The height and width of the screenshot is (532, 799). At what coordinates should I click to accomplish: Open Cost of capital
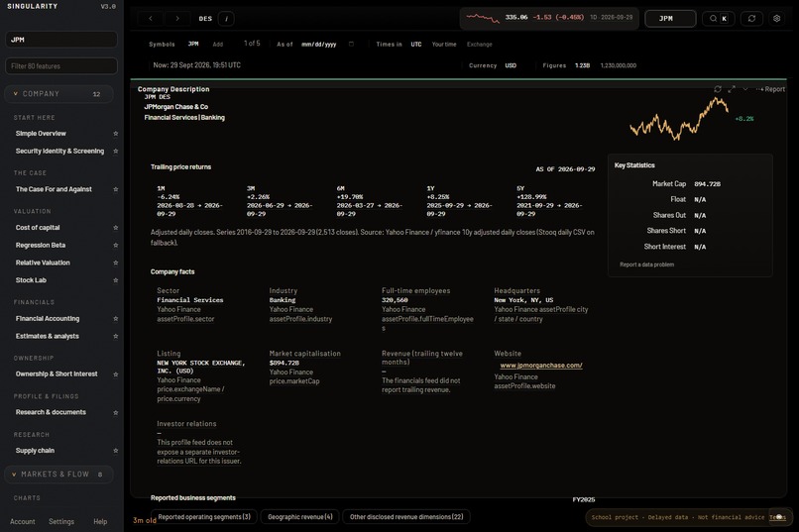pyautogui.click(x=38, y=228)
